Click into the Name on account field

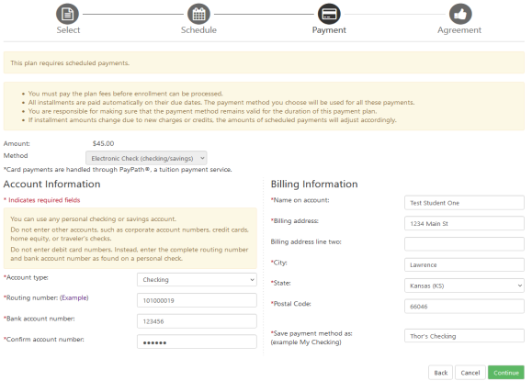click(x=464, y=203)
